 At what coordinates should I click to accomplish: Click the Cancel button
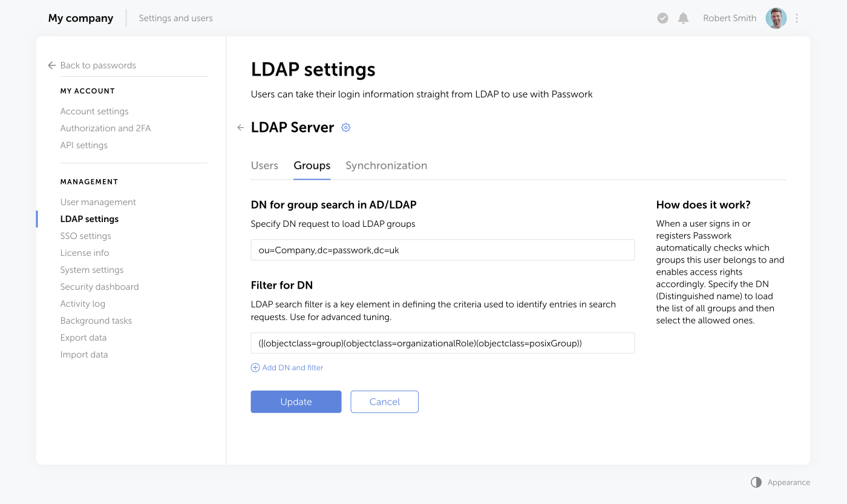[x=384, y=401]
